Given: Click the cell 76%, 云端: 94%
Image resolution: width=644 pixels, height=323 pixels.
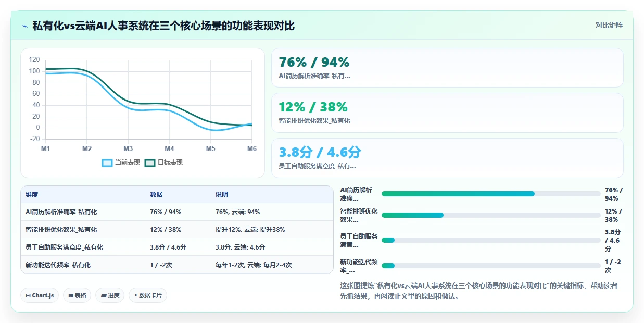Looking at the screenshot, I should tap(238, 212).
